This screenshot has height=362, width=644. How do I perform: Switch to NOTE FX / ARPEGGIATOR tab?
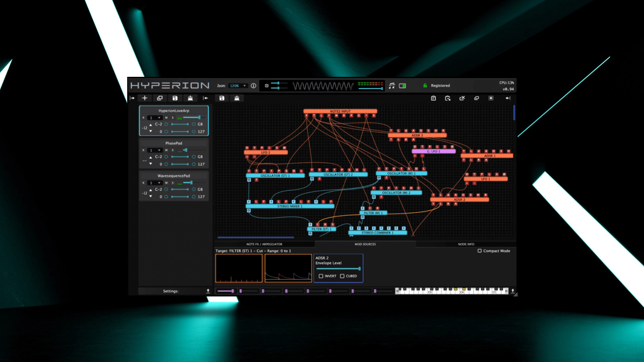click(x=264, y=244)
